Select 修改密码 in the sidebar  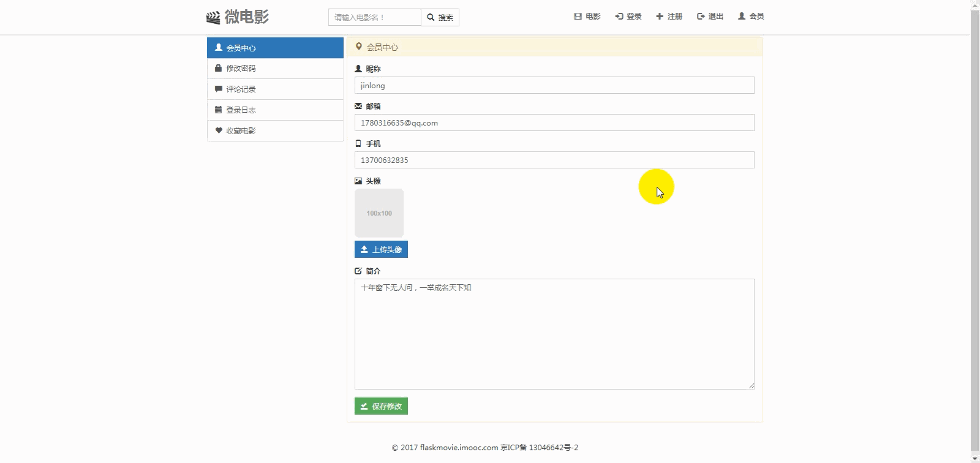point(275,69)
